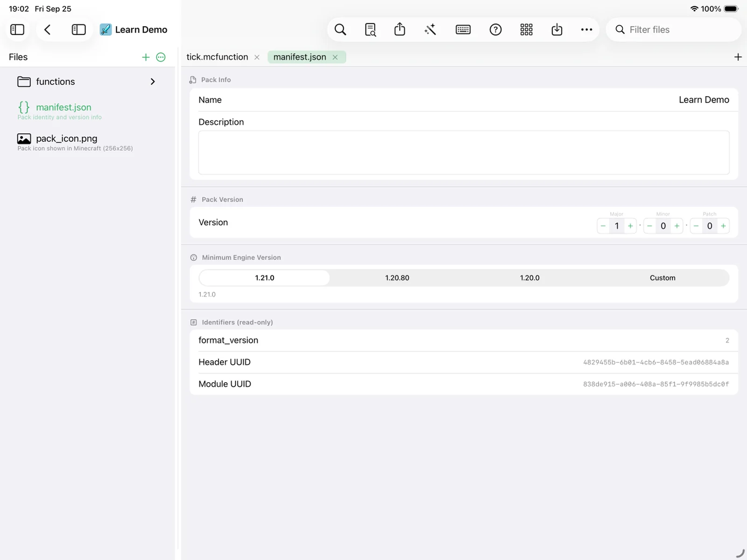Open pack_icon.png in the Files list

[x=87, y=142]
